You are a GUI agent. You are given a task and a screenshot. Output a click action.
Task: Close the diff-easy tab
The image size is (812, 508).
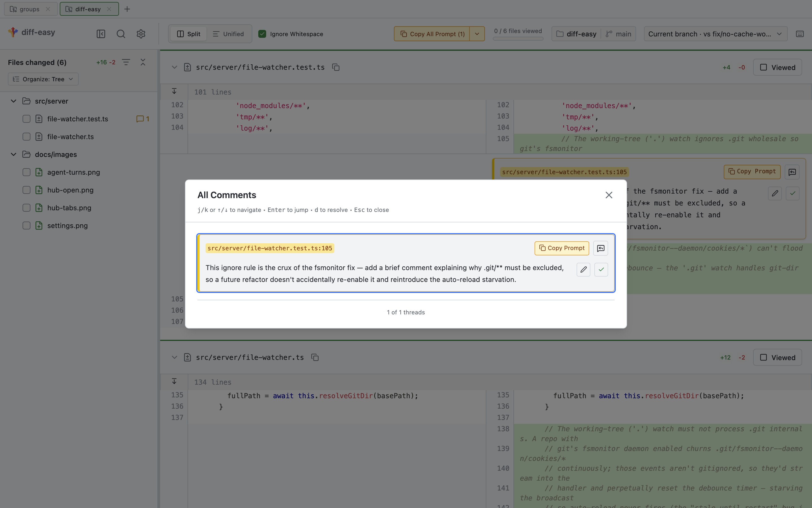click(109, 9)
